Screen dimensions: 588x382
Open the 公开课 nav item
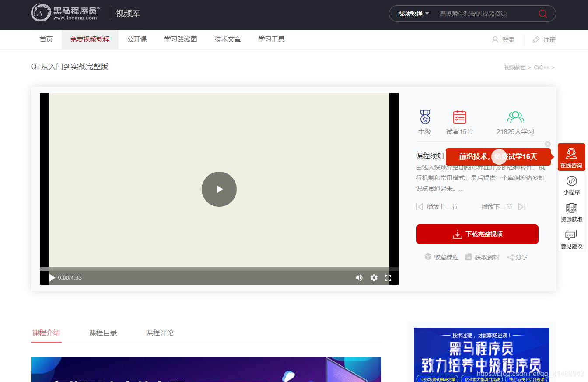(x=137, y=39)
